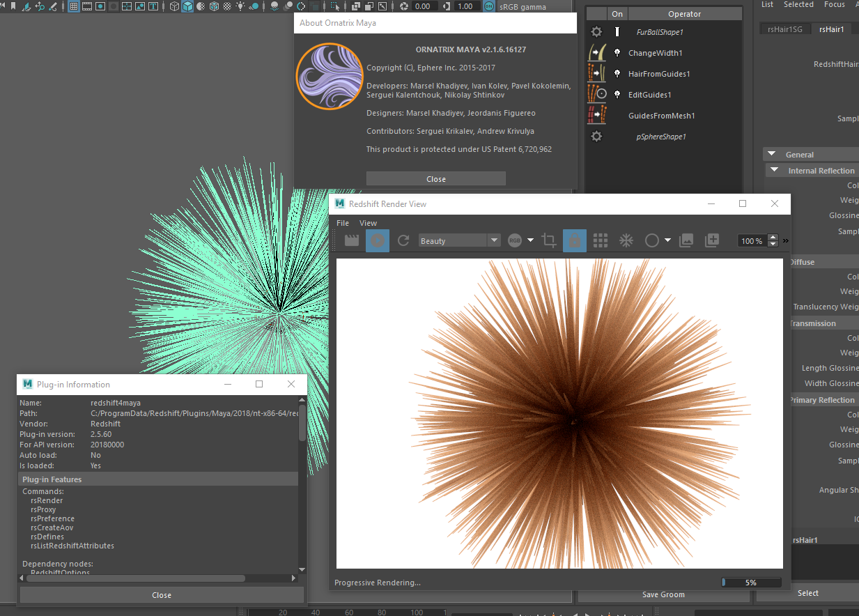Click the clapperboard render icon in Redshift Render View
The height and width of the screenshot is (616, 859).
point(352,241)
